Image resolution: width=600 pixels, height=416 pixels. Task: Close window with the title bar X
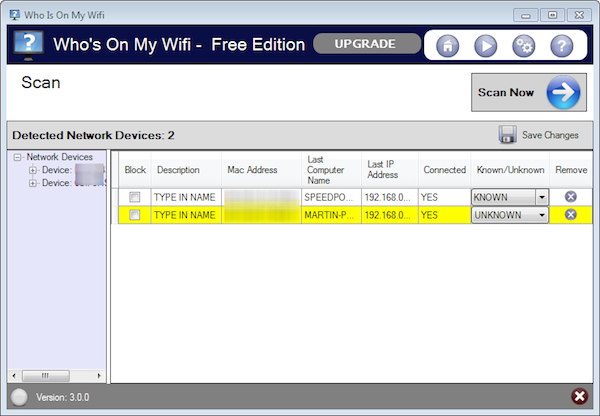click(579, 15)
